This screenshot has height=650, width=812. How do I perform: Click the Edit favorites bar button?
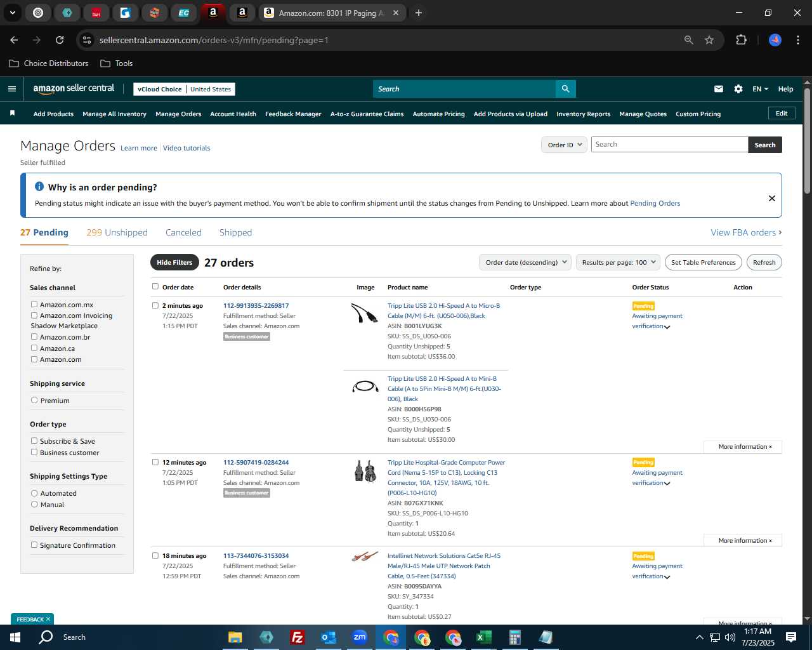[x=782, y=114]
